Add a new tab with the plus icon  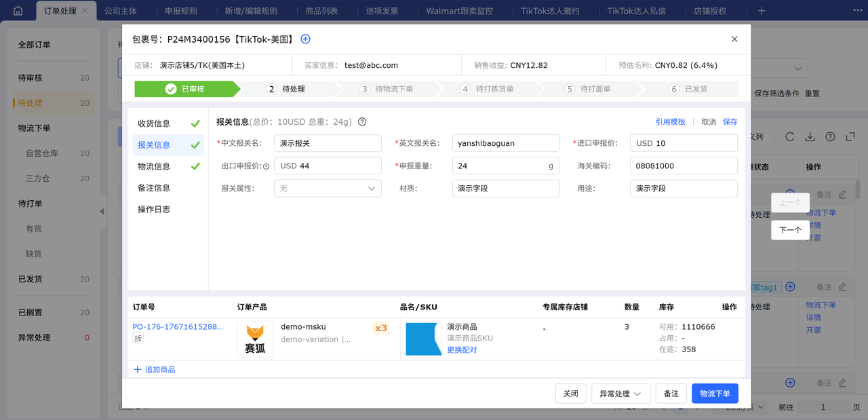click(762, 11)
